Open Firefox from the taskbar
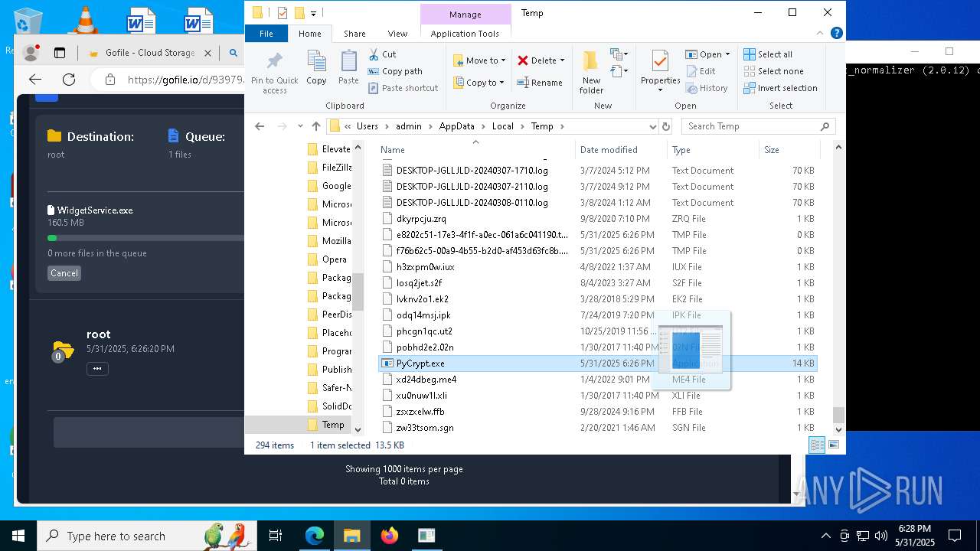Viewport: 980px width, 551px height. coord(390,536)
